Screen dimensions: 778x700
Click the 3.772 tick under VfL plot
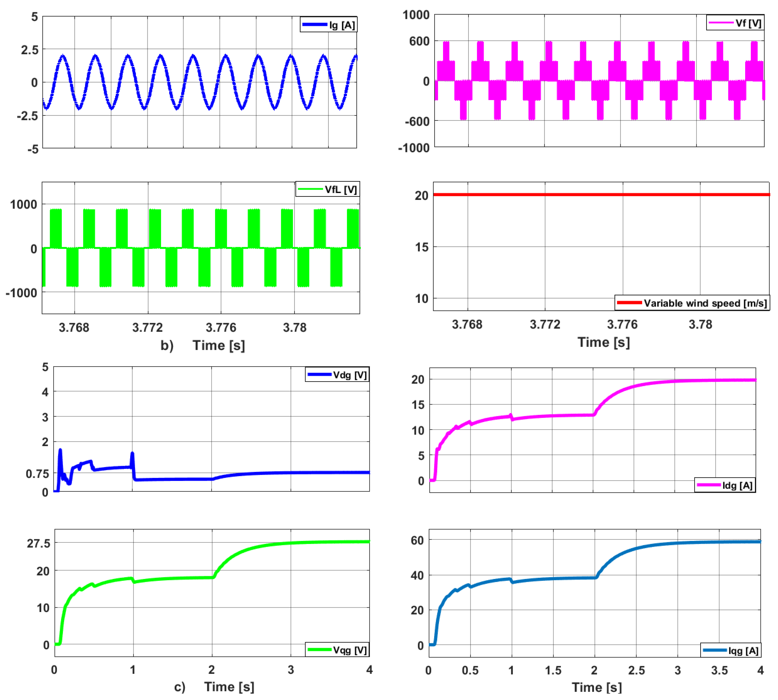(147, 328)
